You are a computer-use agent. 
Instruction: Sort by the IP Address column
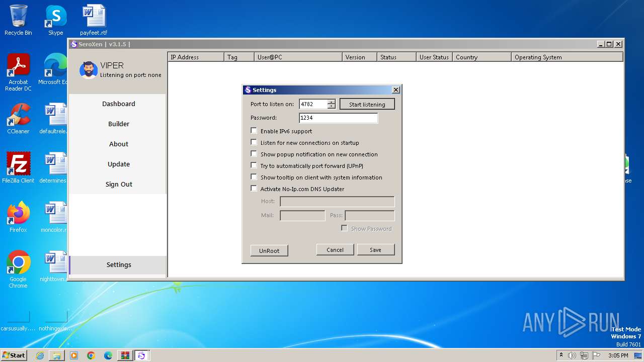pos(196,57)
